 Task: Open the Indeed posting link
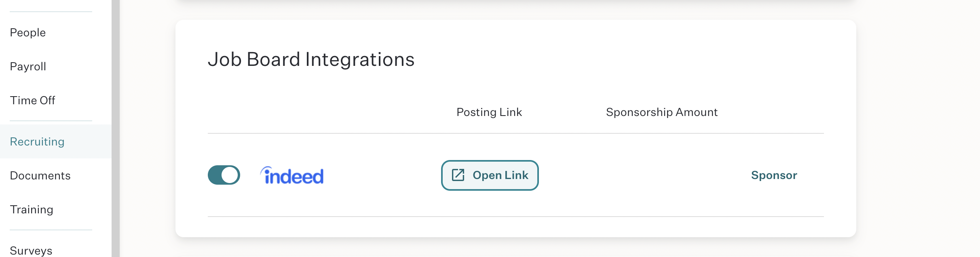pyautogui.click(x=490, y=175)
